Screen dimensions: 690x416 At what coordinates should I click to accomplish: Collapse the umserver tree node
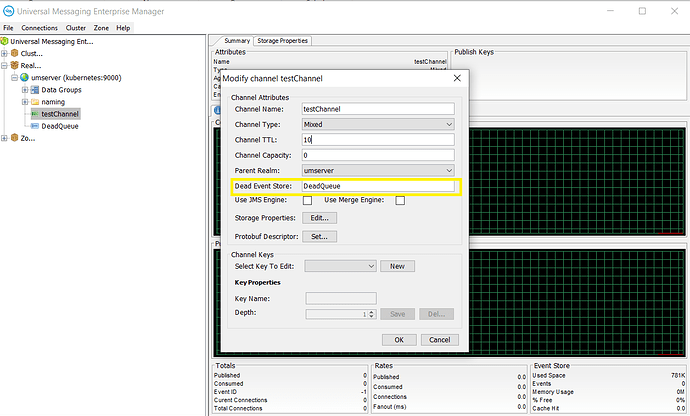15,77
